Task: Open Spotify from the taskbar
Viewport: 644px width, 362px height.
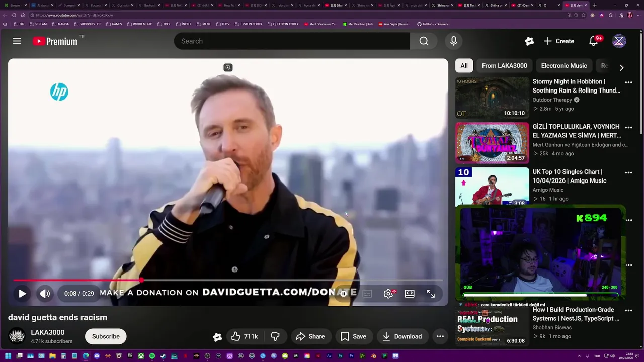Action: point(152,356)
